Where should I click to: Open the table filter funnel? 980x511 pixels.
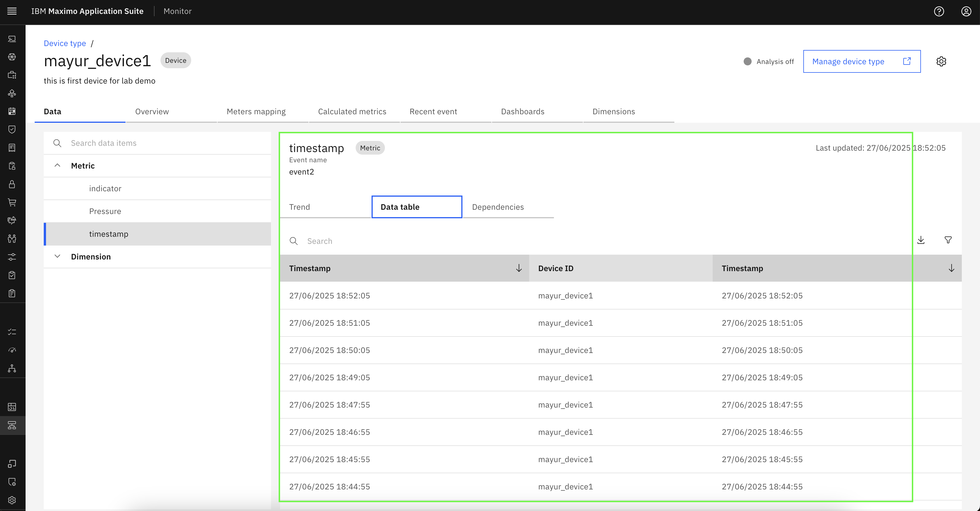[948, 240]
